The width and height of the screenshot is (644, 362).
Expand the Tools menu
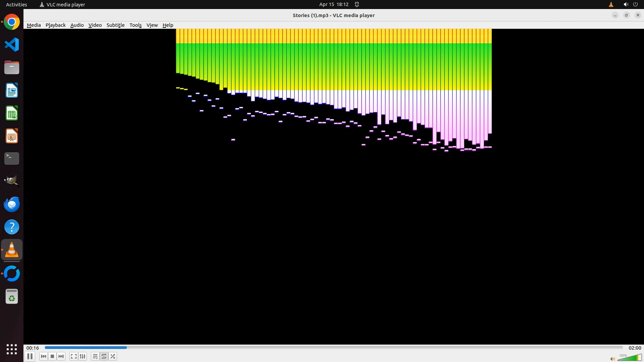pos(136,25)
